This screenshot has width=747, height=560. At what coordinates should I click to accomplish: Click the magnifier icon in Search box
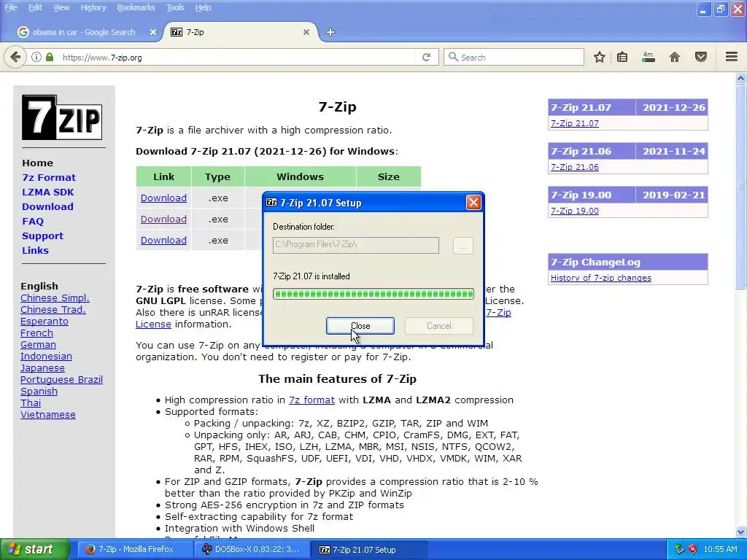click(453, 57)
